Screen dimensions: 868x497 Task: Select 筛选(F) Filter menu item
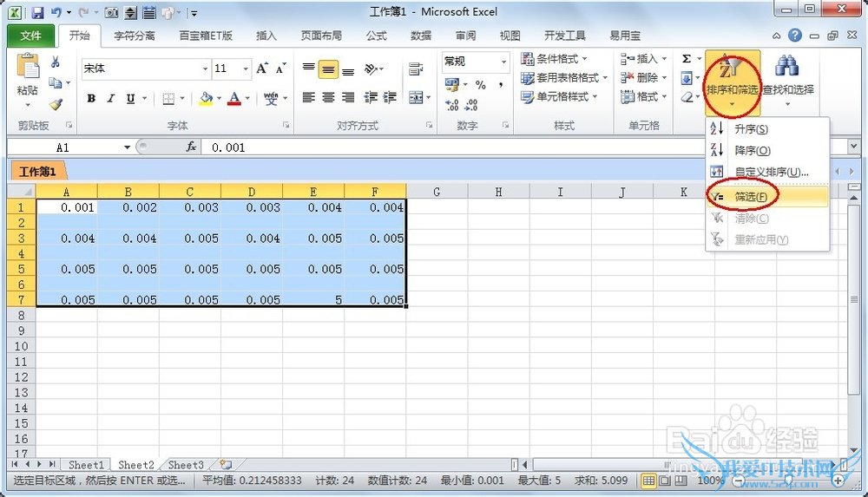click(768, 197)
